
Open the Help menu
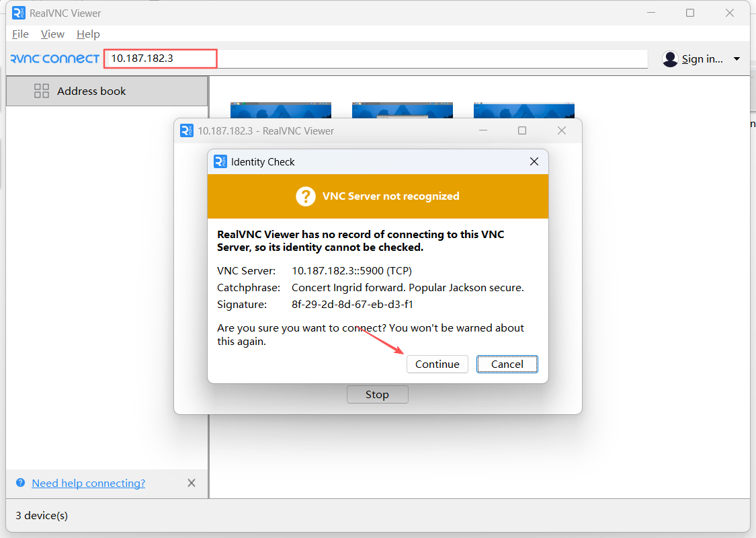(88, 34)
